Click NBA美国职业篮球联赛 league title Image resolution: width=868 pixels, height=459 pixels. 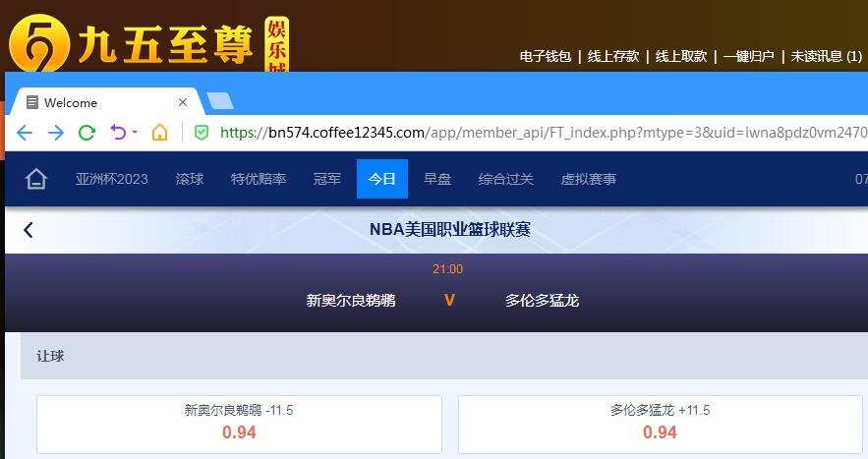[450, 229]
